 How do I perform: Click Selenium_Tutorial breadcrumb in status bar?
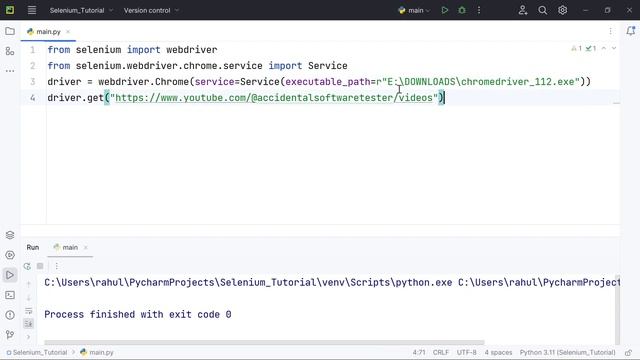click(37, 352)
